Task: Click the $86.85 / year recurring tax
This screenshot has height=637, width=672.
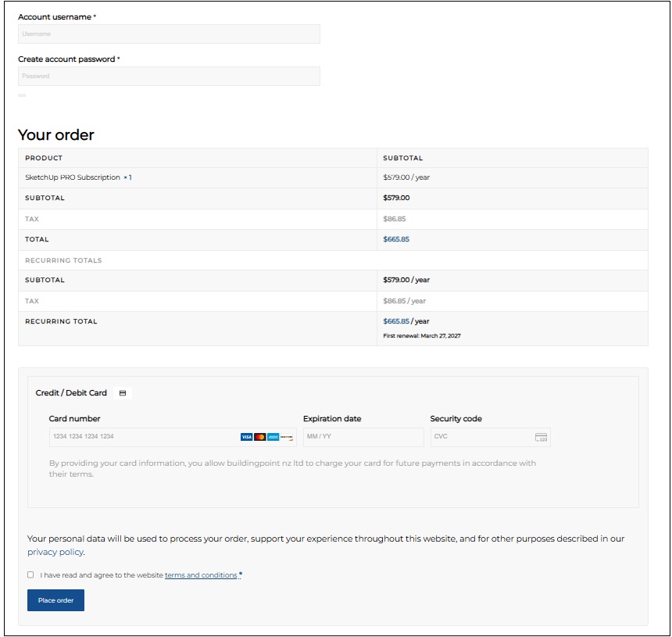Action: click(405, 301)
